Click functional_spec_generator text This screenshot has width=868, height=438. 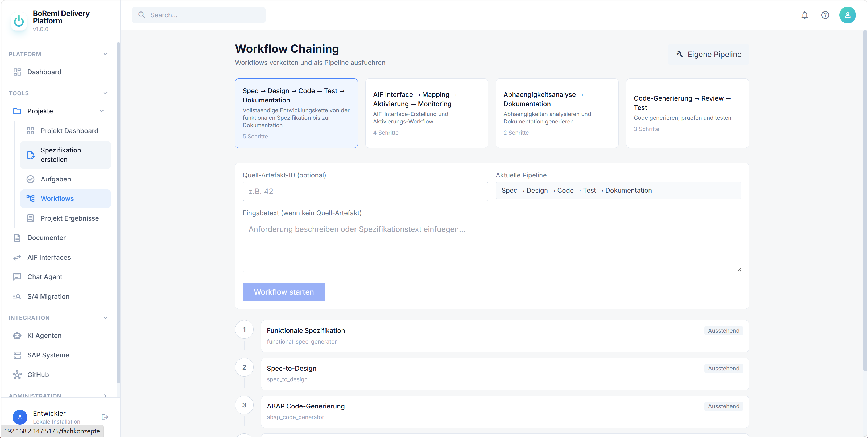click(301, 342)
